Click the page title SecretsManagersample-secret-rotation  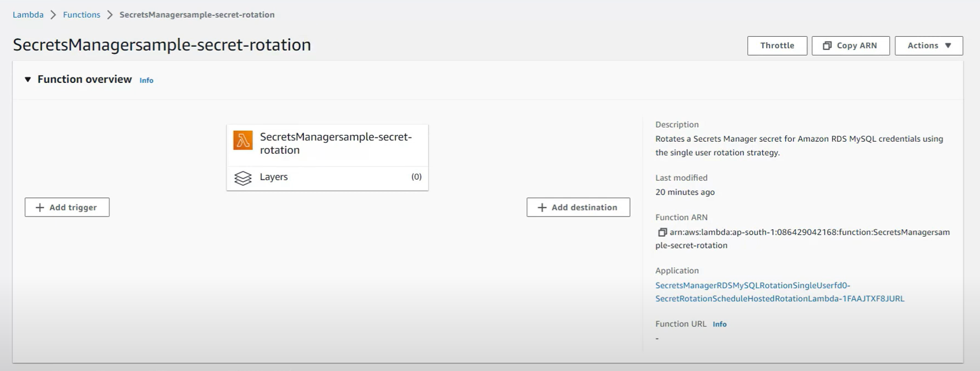(162, 45)
